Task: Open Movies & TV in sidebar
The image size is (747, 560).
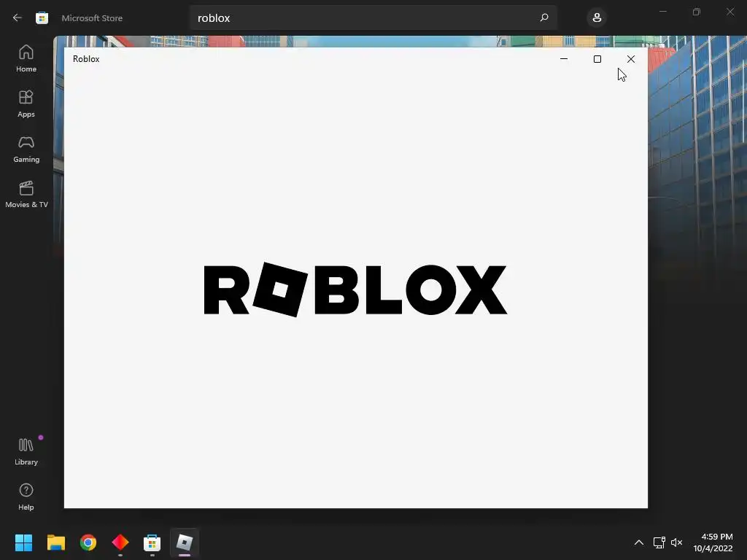Action: point(26,194)
